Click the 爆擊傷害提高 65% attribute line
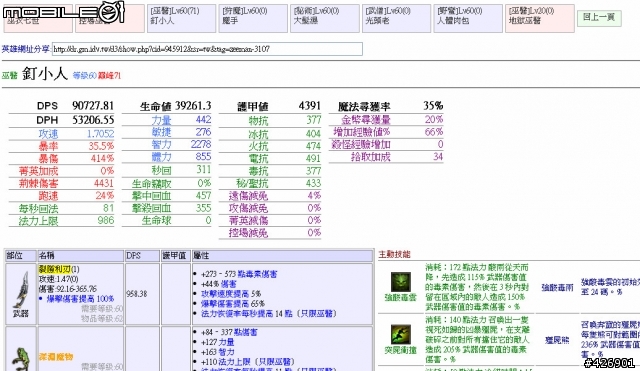 point(233,304)
